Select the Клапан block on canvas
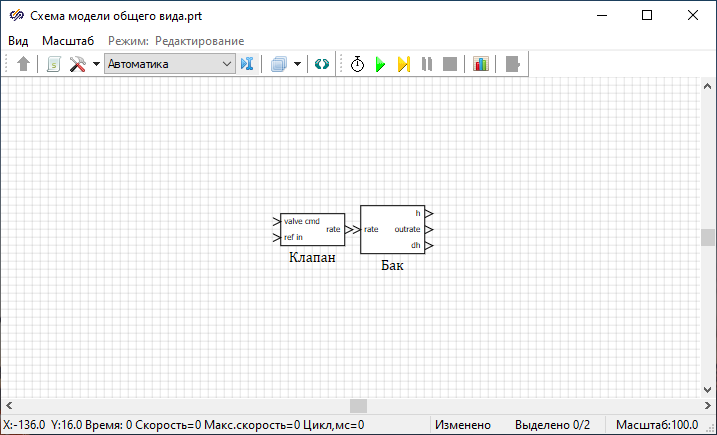Image resolution: width=717 pixels, height=435 pixels. point(312,229)
